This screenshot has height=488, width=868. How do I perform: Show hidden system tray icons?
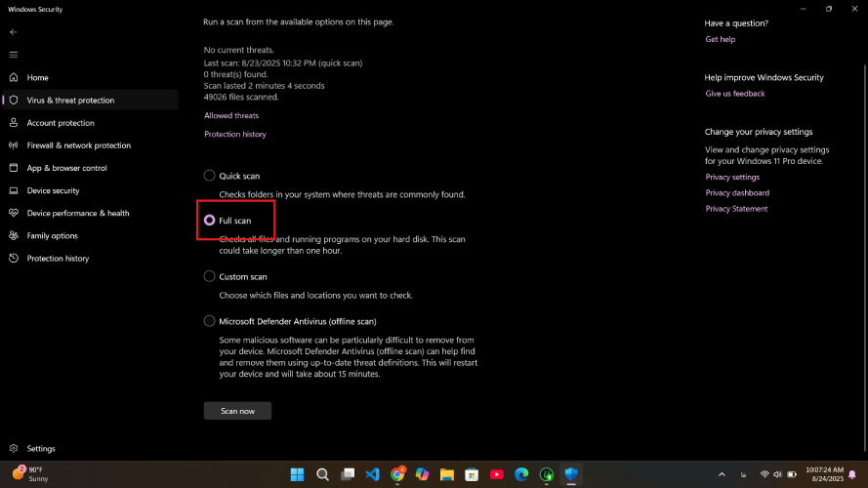click(x=722, y=474)
